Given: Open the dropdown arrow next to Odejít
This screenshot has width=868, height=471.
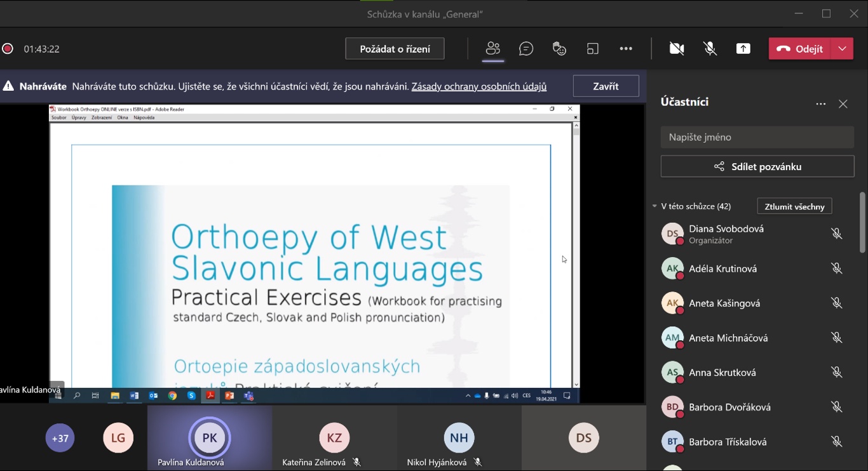Looking at the screenshot, I should (843, 49).
